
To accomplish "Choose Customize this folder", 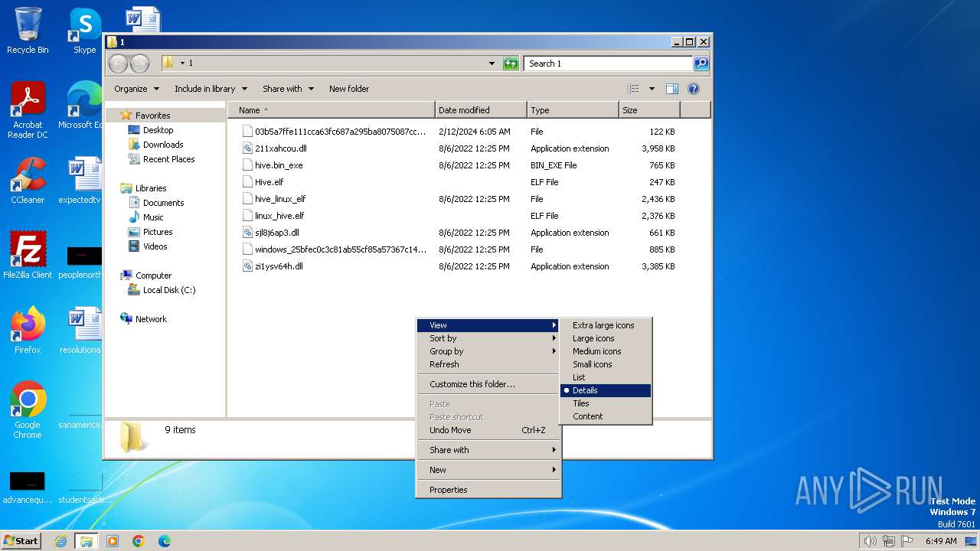I will pyautogui.click(x=488, y=384).
